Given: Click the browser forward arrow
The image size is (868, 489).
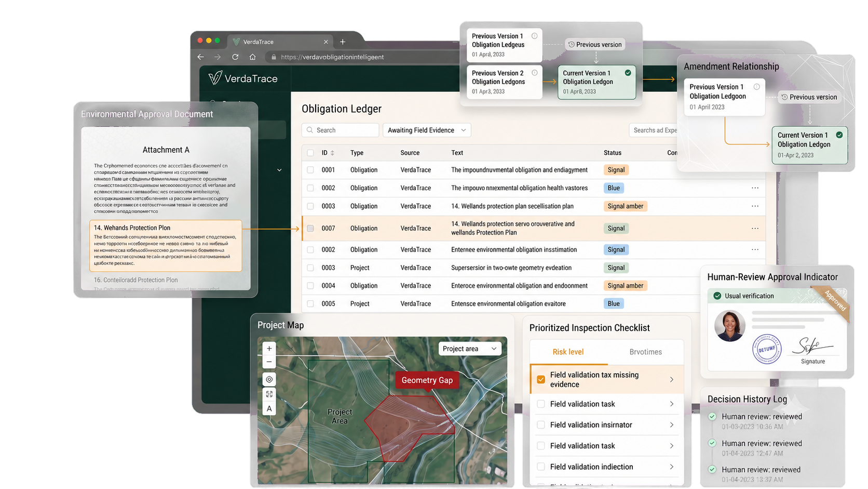Looking at the screenshot, I should coord(218,57).
